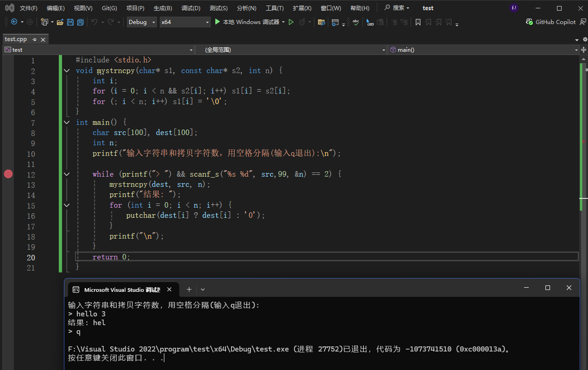
Task: Click '#include <stdio.h>' on line 1
Action: tap(113, 60)
